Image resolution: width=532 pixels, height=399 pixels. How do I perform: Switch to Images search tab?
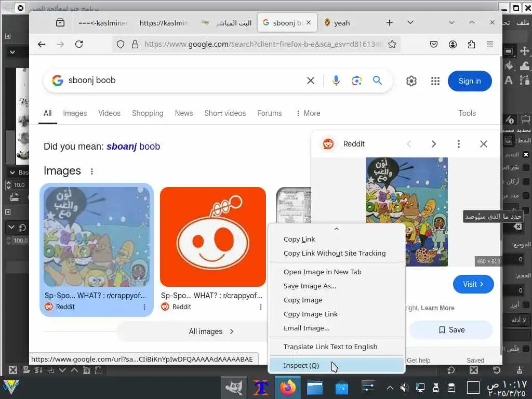pos(75,113)
